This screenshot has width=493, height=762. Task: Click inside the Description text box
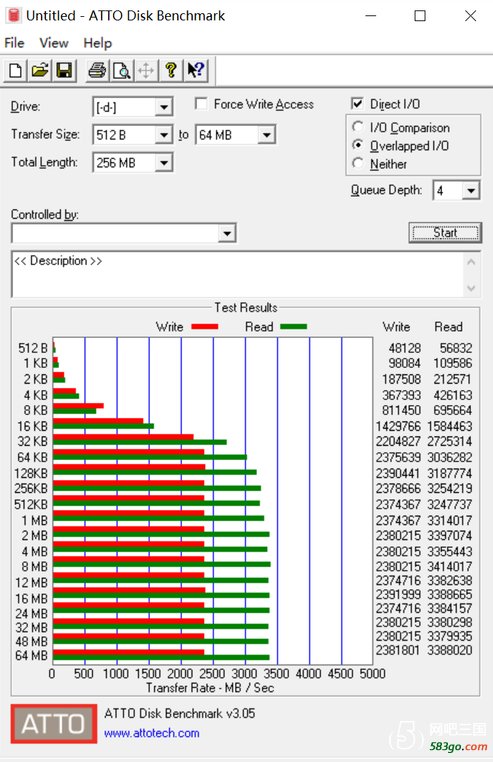pos(238,275)
